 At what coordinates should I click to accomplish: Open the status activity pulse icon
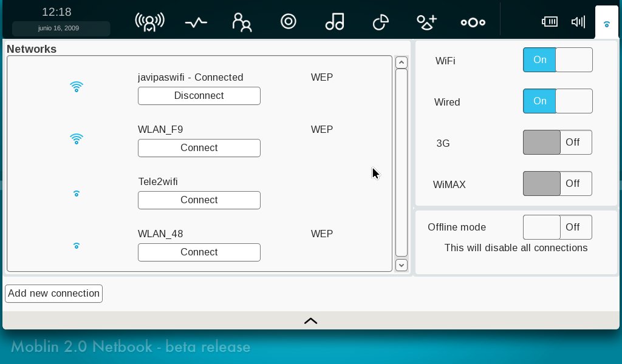[196, 22]
